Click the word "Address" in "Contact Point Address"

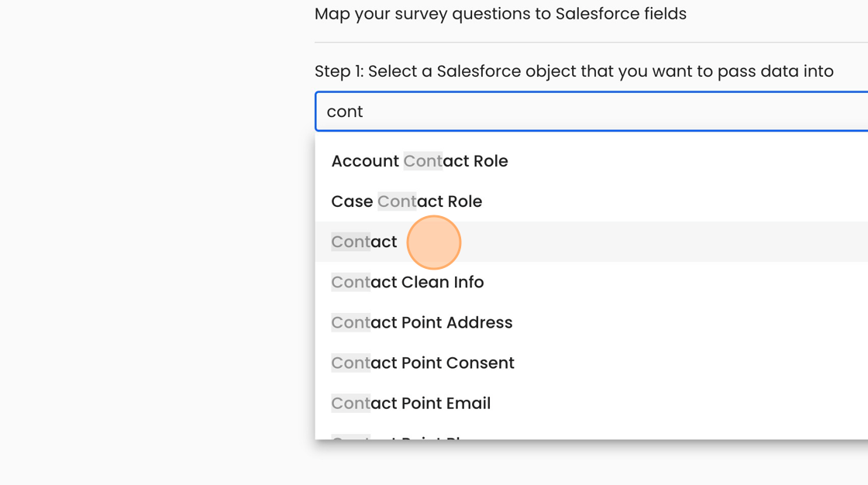pos(480,322)
